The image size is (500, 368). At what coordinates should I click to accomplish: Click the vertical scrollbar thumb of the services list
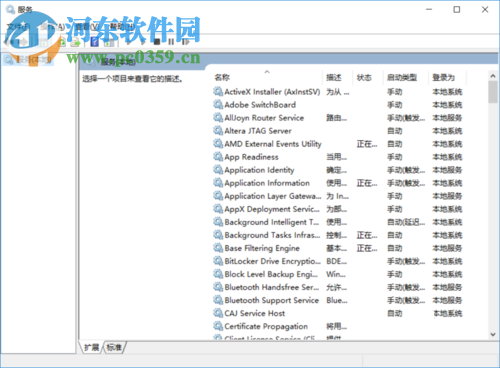[x=493, y=92]
